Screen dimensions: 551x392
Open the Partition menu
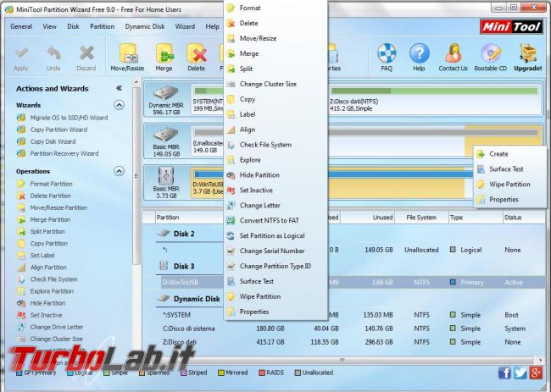[x=103, y=26]
